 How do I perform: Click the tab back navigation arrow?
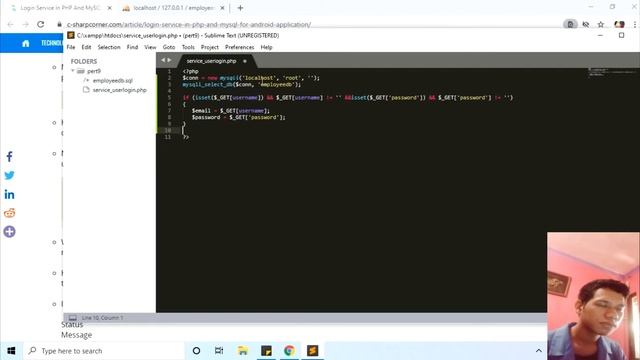[163, 60]
